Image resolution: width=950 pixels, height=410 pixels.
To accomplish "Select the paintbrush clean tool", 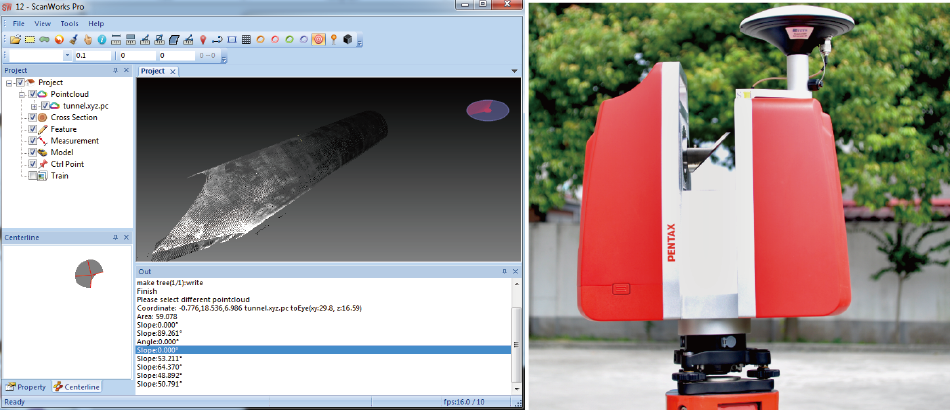I will (73, 39).
